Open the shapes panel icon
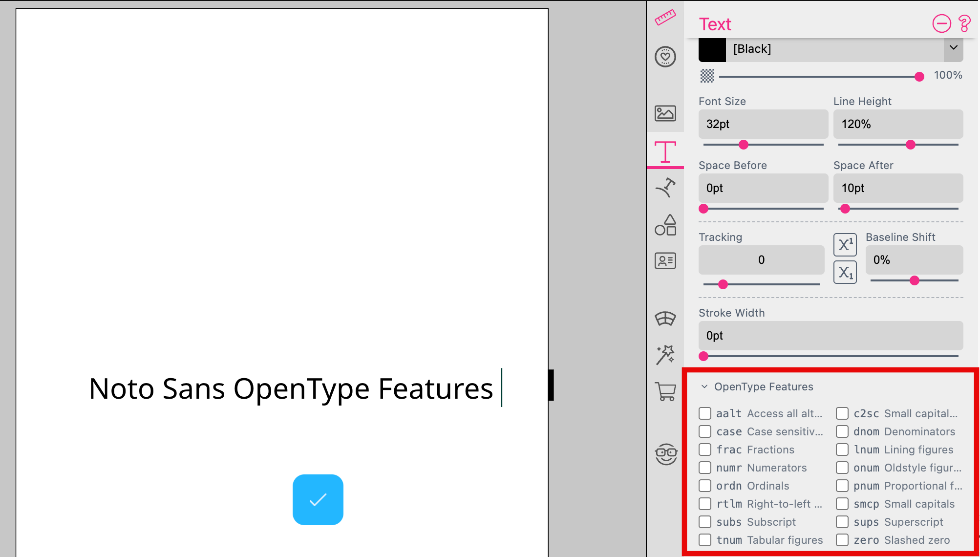The height and width of the screenshot is (557, 980). coord(665,225)
